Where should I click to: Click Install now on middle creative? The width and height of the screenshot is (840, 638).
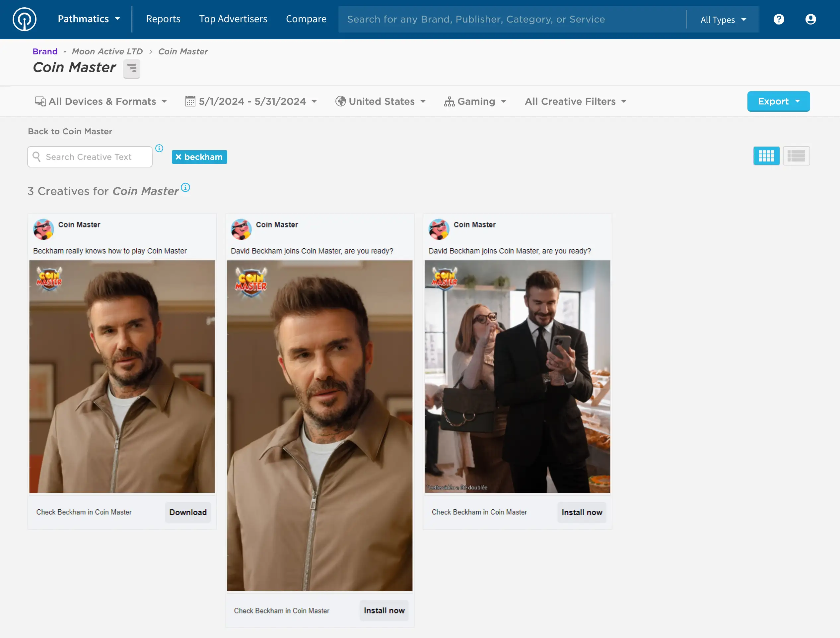tap(384, 610)
